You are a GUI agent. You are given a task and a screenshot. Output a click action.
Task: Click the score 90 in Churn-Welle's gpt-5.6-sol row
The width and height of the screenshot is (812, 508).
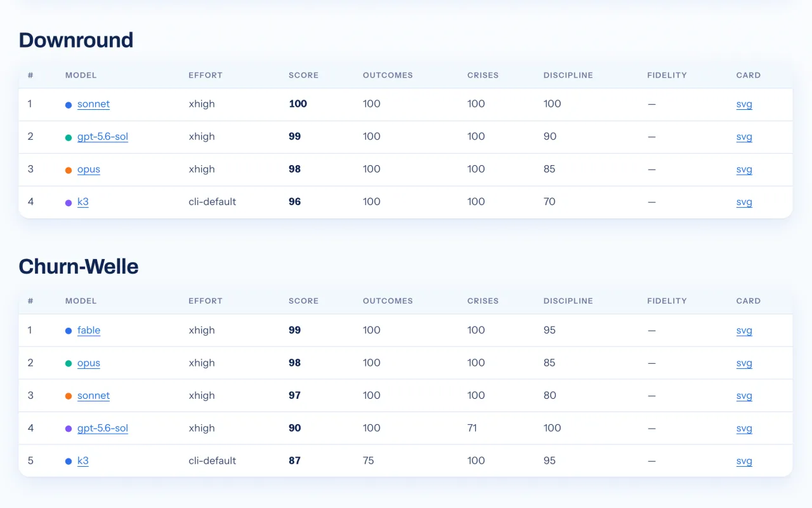295,428
